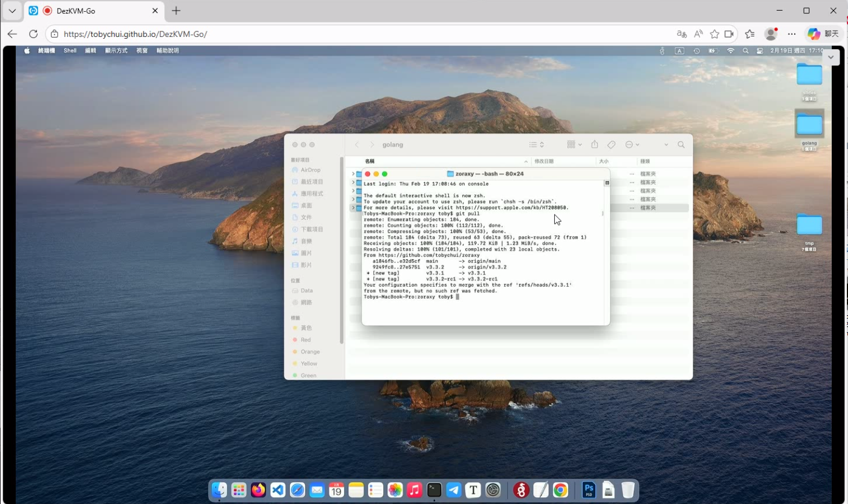The width and height of the screenshot is (848, 504).
Task: Click the Edge translate page icon
Action: point(682,34)
